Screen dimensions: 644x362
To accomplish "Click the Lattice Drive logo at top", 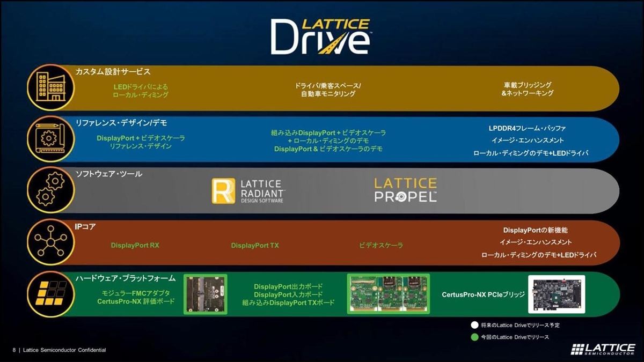I will pyautogui.click(x=320, y=36).
